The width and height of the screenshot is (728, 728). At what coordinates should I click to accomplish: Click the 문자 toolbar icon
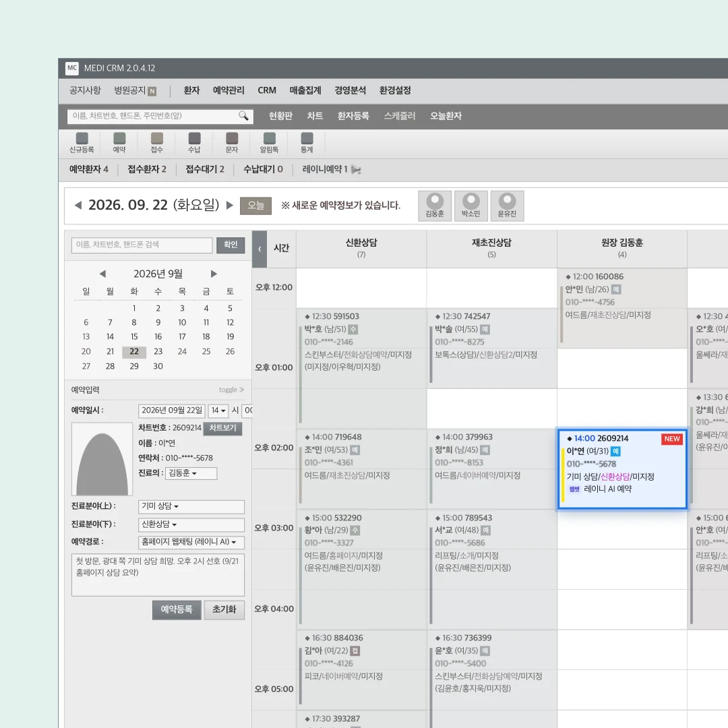pos(232,142)
